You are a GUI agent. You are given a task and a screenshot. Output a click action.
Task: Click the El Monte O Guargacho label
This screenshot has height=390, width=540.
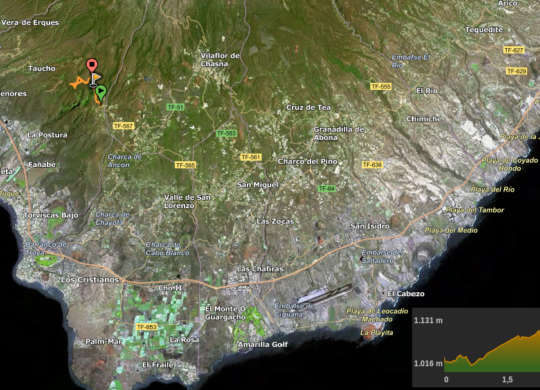[x=225, y=313]
